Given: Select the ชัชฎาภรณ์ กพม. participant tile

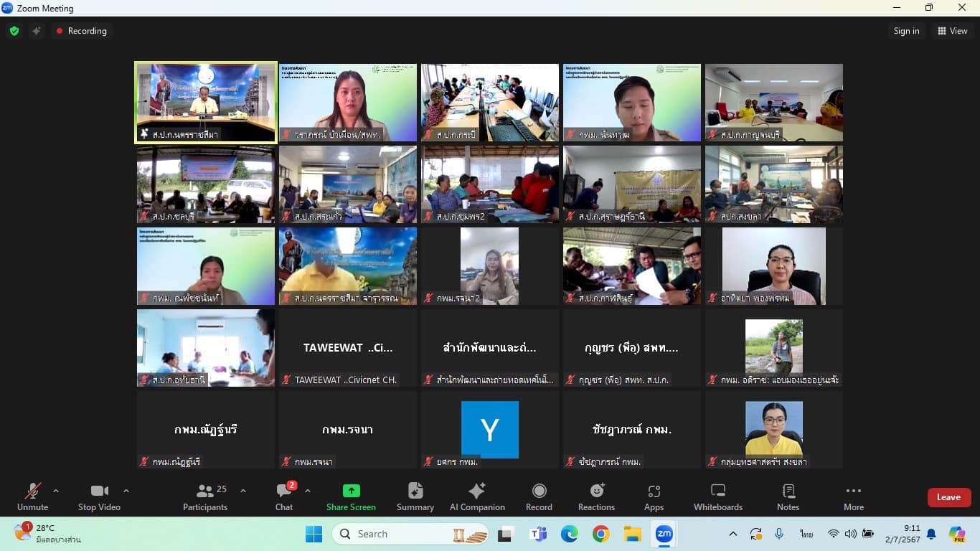Looking at the screenshot, I should pyautogui.click(x=632, y=430).
